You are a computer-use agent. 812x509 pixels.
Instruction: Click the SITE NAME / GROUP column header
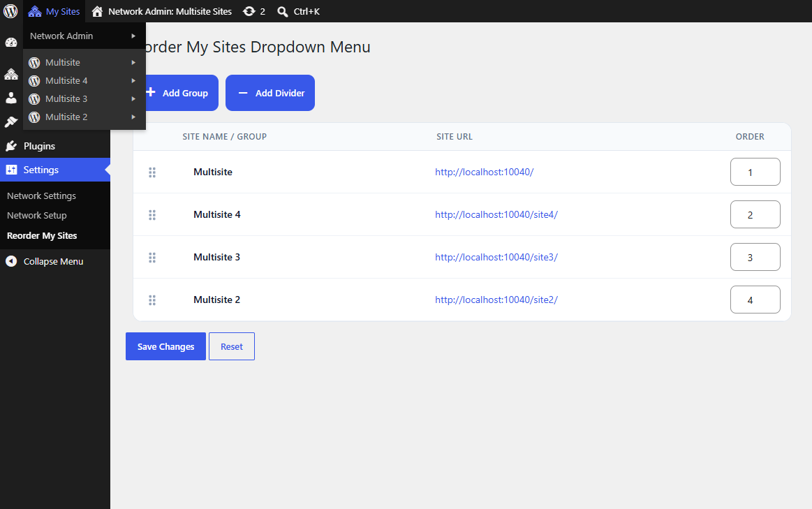tap(224, 137)
